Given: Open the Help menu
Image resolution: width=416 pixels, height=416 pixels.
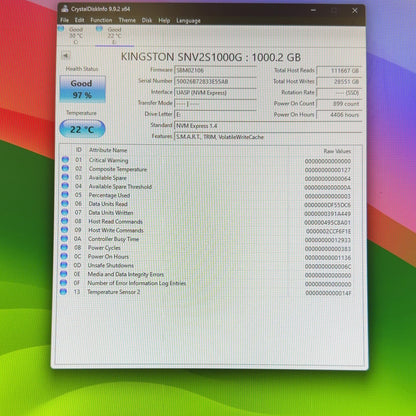Looking at the screenshot, I should [164, 20].
